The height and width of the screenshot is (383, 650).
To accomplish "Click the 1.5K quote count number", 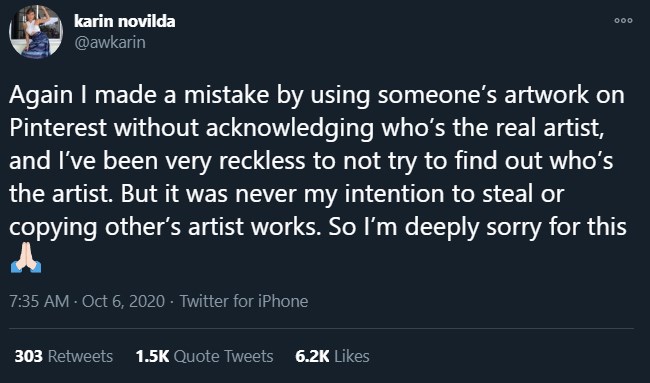I will click(152, 356).
